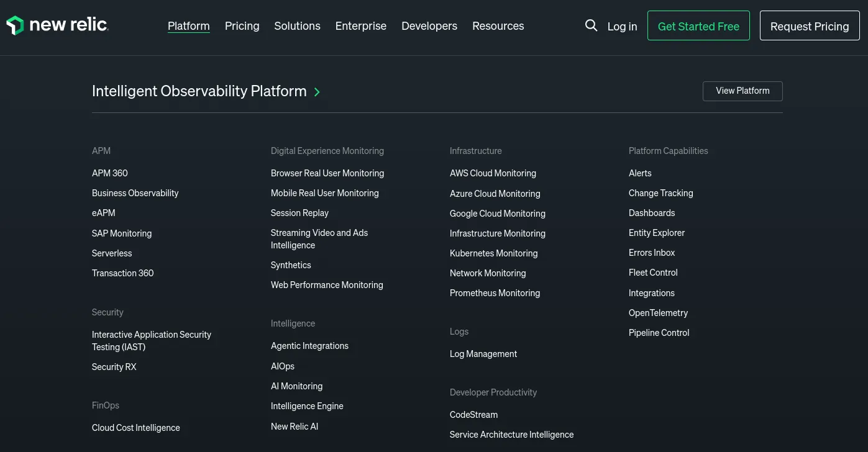868x452 pixels.
Task: Select Intelligence Engine
Action: tap(307, 406)
